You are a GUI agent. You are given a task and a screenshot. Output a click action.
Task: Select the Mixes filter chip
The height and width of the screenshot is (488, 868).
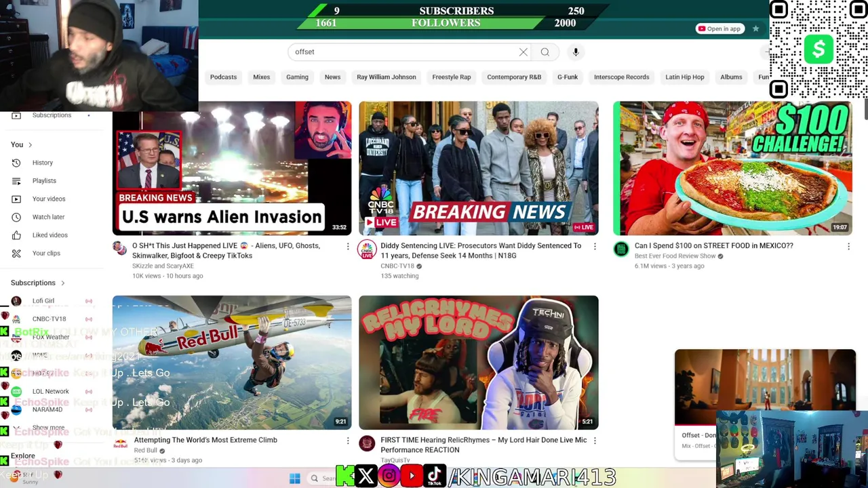261,77
